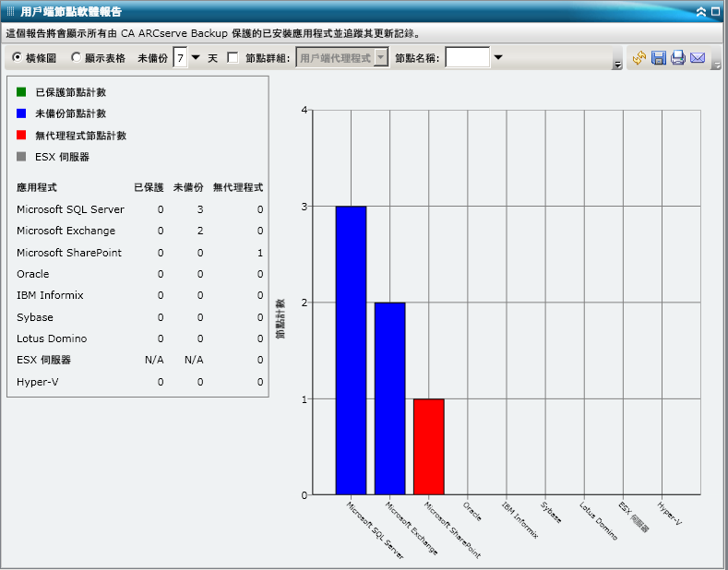Print the report with the printer icon
The height and width of the screenshot is (570, 728).
click(678, 57)
